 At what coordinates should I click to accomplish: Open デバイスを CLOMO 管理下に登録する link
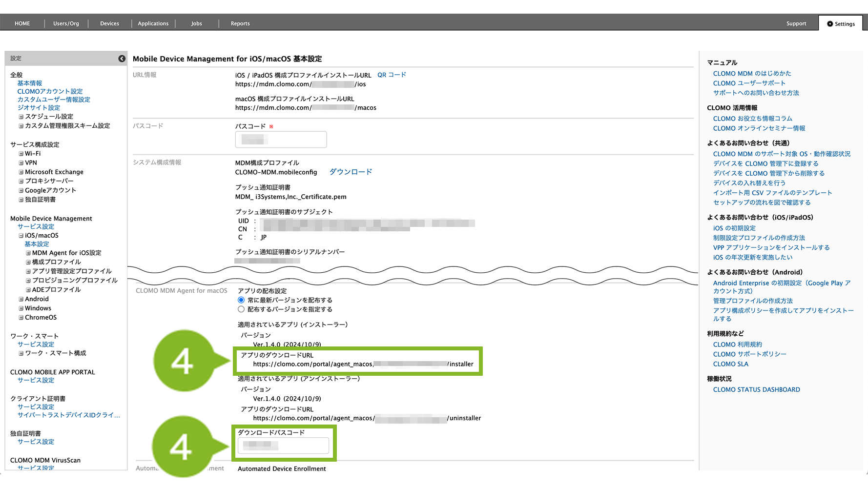coord(766,164)
